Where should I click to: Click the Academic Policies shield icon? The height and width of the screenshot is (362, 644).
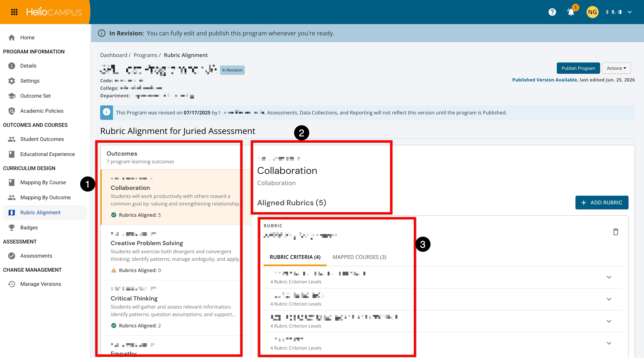(x=11, y=111)
